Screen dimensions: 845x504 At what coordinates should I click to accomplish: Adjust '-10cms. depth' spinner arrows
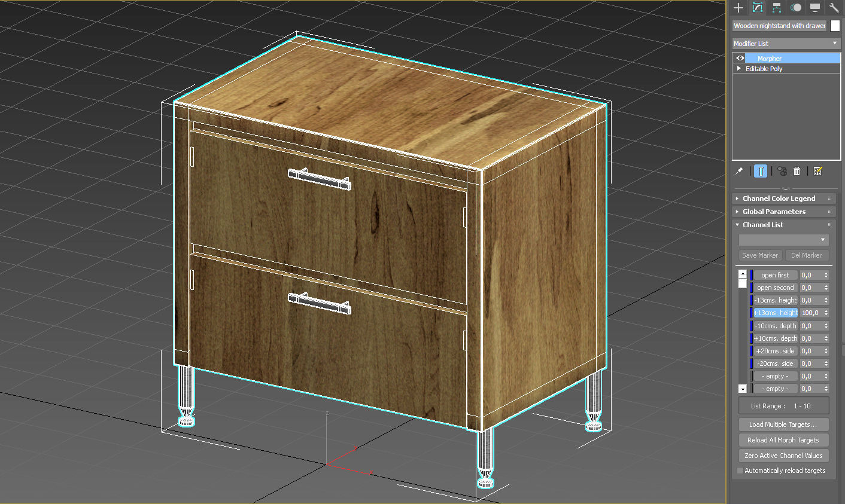[826, 326]
